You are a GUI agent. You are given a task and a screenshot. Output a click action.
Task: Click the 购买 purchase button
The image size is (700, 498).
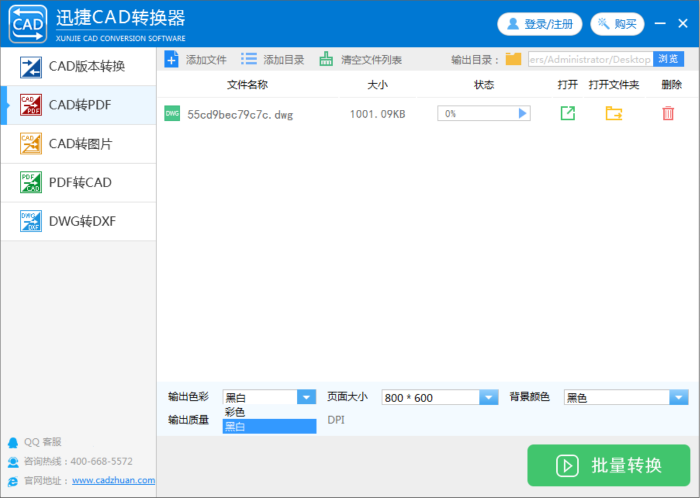(x=617, y=24)
